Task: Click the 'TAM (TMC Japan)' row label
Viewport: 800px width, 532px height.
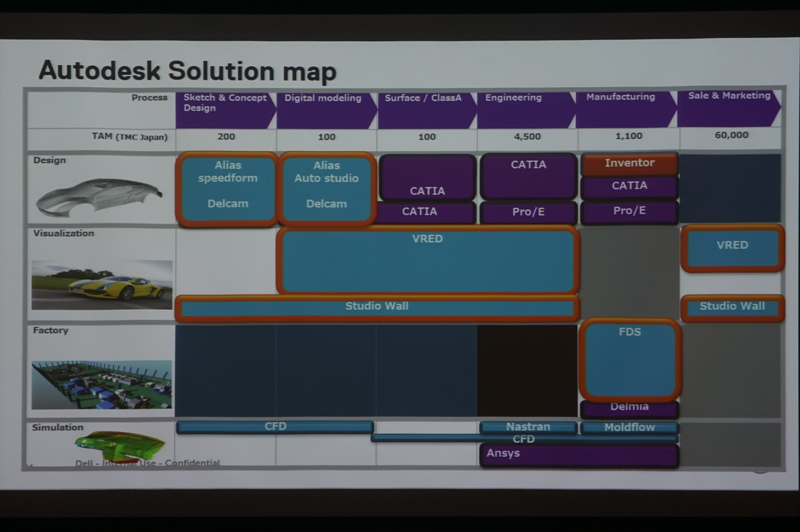Action: (x=130, y=136)
